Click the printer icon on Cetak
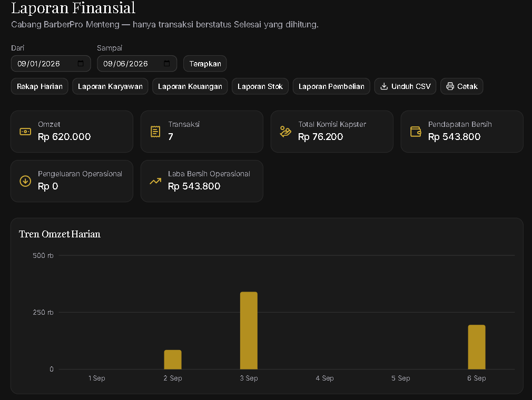The height and width of the screenshot is (400, 532). click(450, 86)
